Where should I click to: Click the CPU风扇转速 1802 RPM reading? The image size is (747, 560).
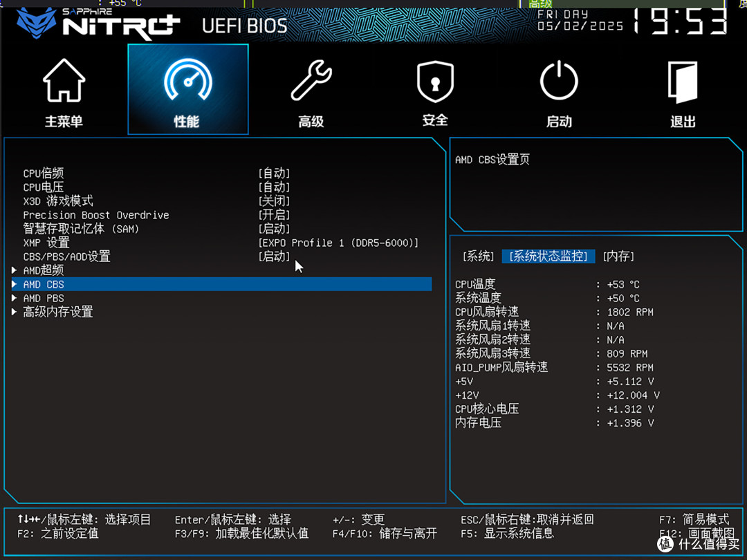click(630, 312)
